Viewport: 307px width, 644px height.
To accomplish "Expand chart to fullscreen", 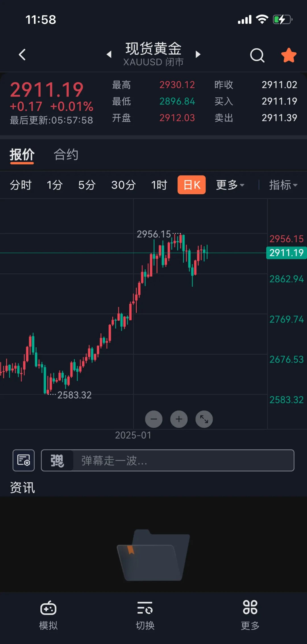I will pyautogui.click(x=204, y=419).
